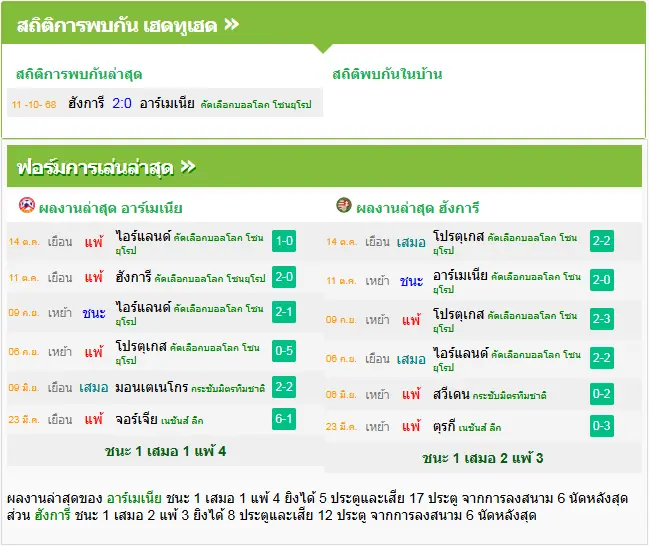Click team name มอนเตเนโกร

(x=152, y=387)
